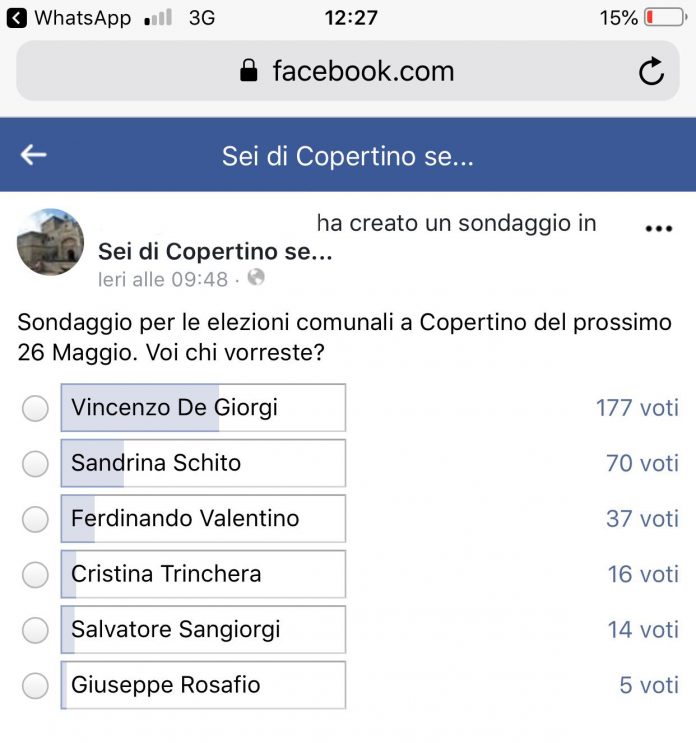Tap the Vincenzo De Giorgi poll bar

click(203, 408)
